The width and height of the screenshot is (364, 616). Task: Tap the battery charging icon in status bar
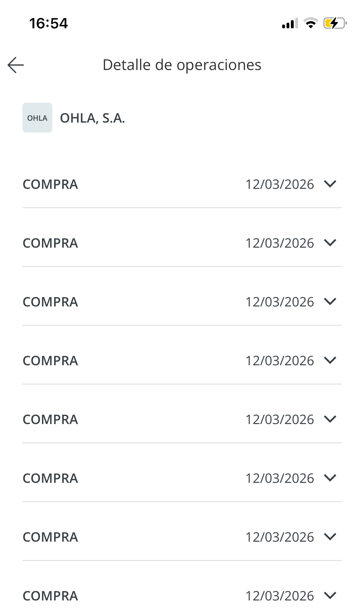pos(335,23)
